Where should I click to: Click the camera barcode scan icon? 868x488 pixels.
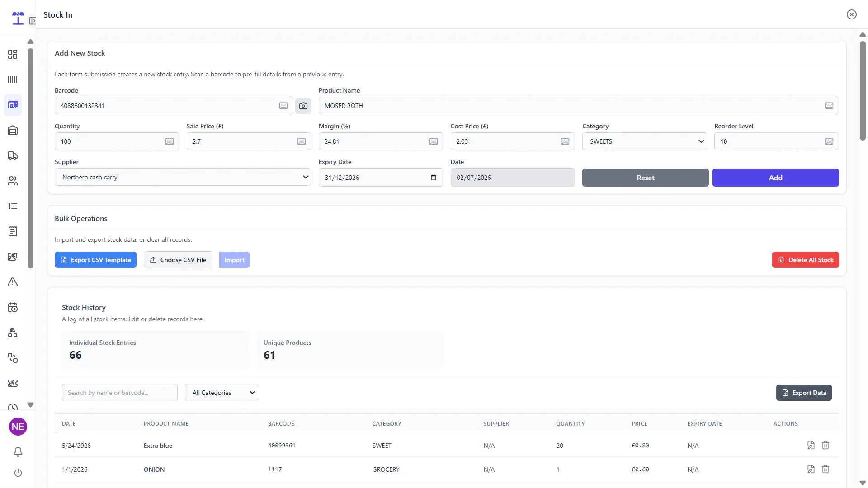[x=303, y=106]
